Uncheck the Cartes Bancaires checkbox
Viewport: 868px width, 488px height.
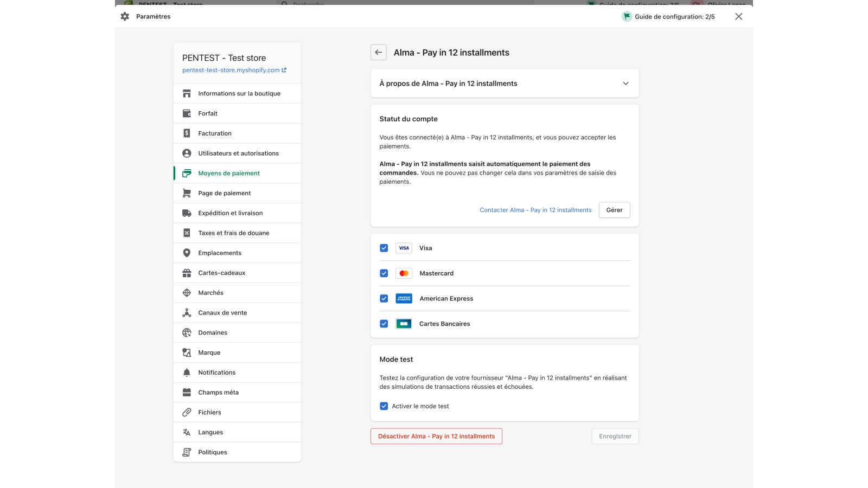coord(384,324)
